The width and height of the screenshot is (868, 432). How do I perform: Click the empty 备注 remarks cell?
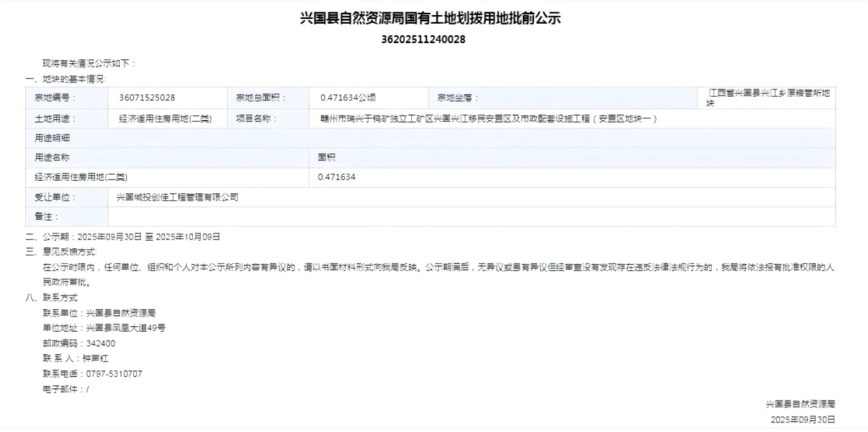pyautogui.click(x=470, y=217)
